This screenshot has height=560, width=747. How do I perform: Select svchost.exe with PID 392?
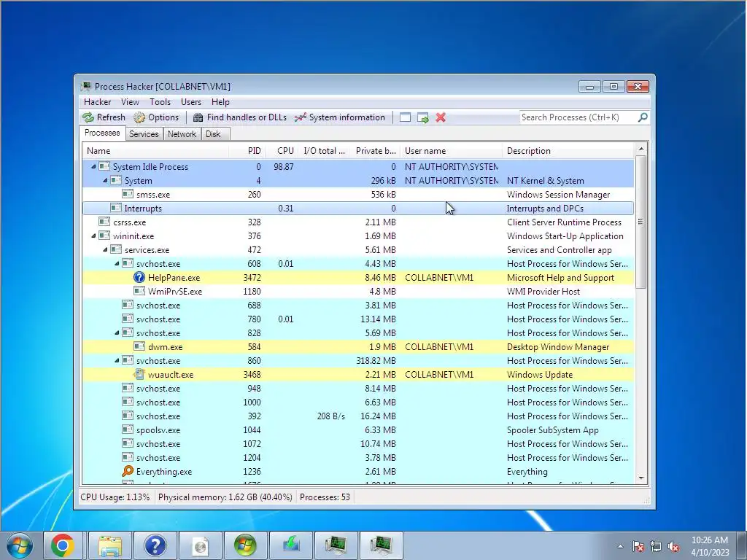[358, 416]
